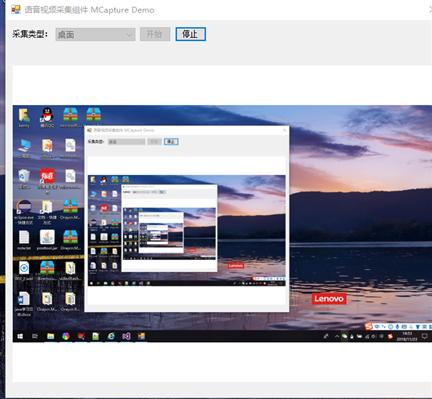Open the Task View taskbar icon

[35, 336]
